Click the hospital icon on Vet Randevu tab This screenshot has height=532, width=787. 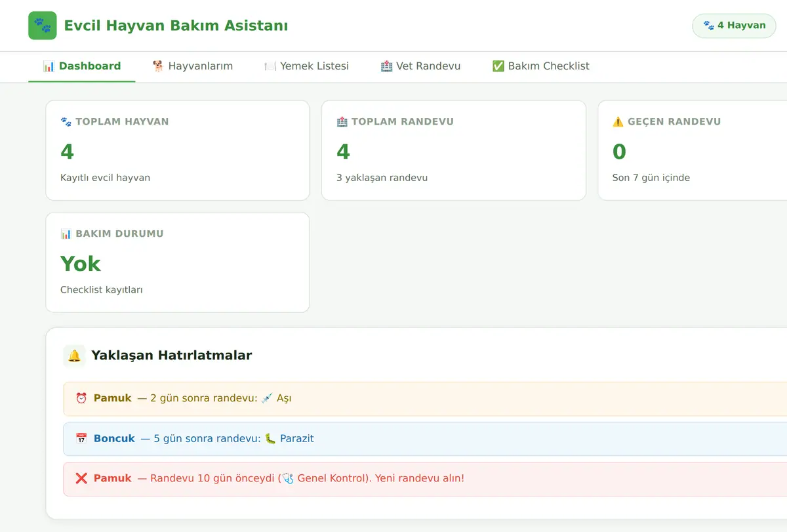[x=386, y=66]
